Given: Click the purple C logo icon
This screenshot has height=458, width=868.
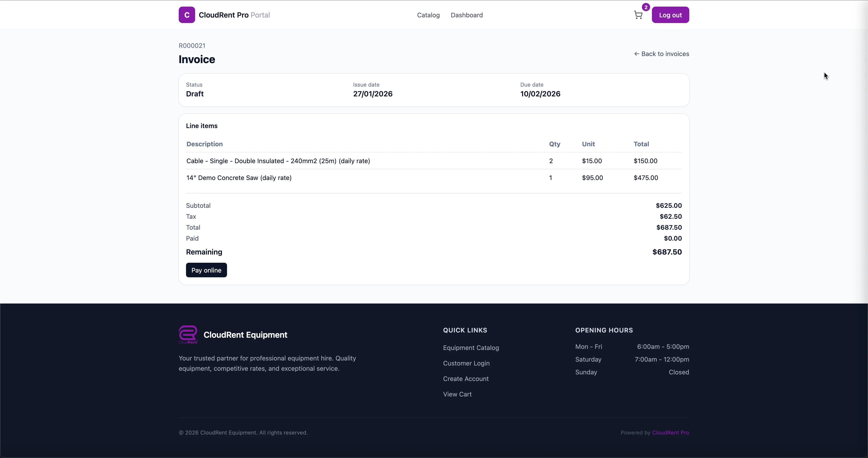Looking at the screenshot, I should pos(187,15).
